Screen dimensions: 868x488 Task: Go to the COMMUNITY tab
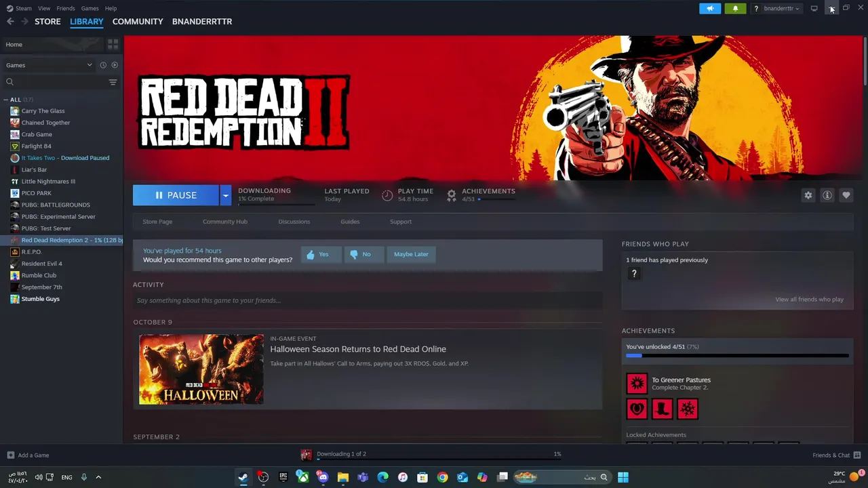[x=138, y=22]
